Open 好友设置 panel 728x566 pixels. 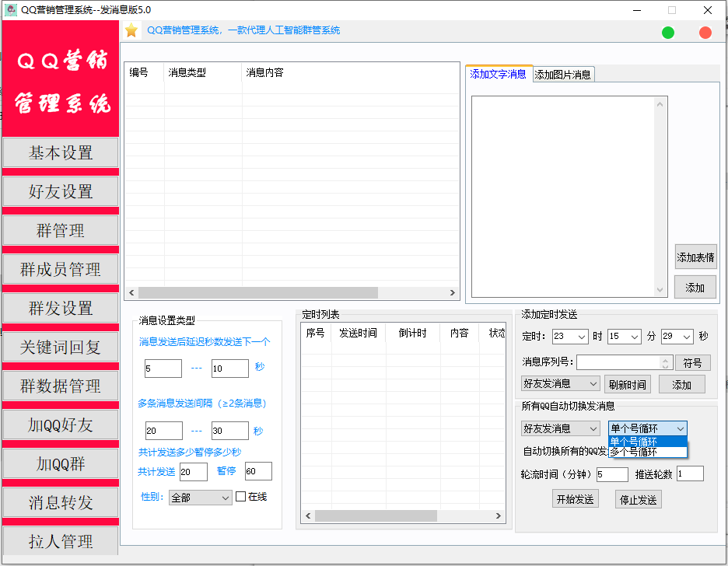pos(61,191)
